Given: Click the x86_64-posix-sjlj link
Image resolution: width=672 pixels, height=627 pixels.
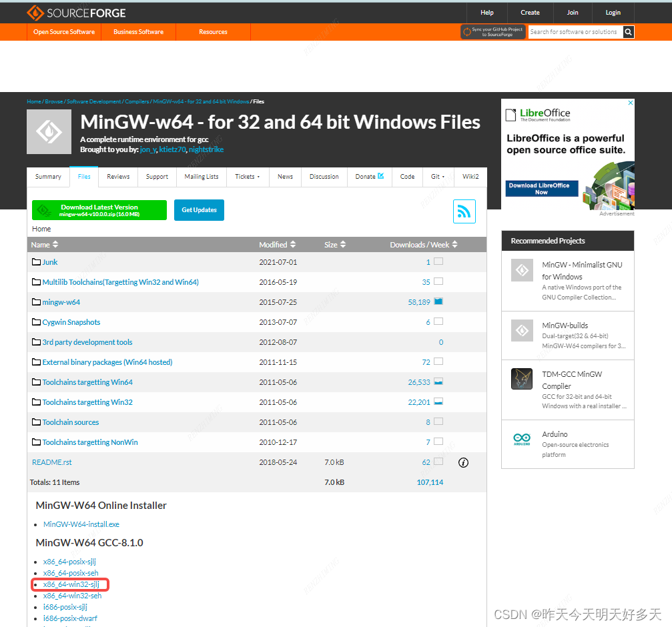Looking at the screenshot, I should pos(69,562).
